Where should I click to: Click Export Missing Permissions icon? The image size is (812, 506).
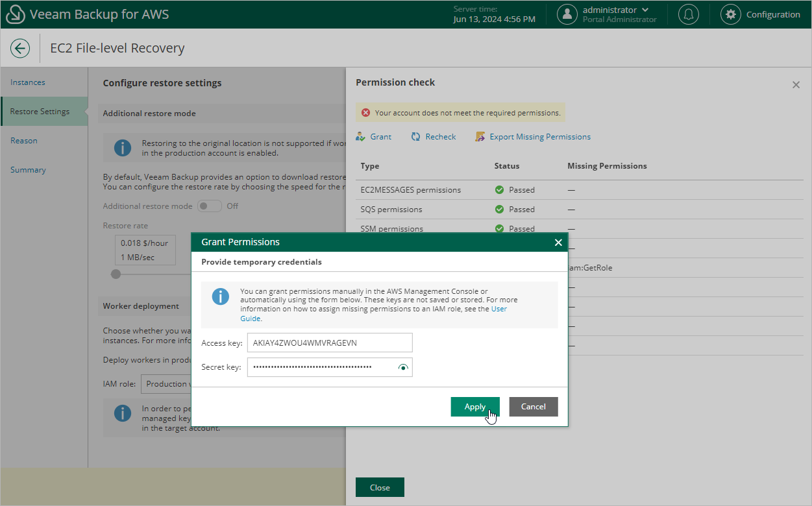(480, 137)
